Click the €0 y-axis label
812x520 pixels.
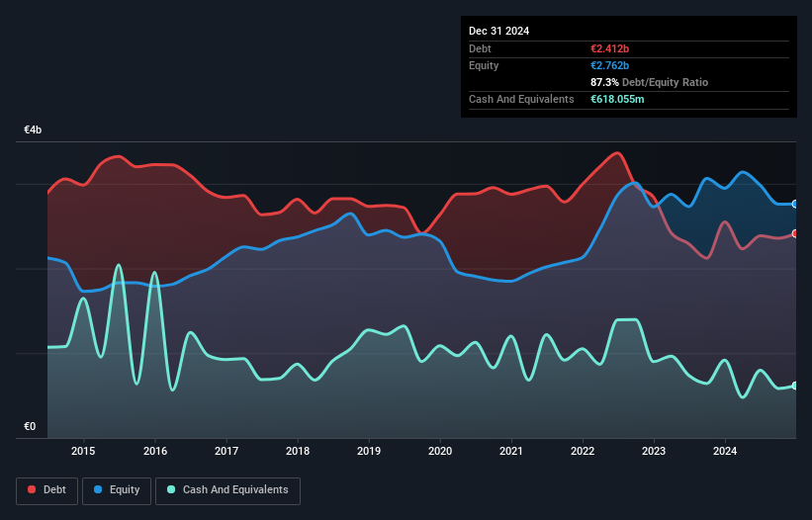[30, 426]
